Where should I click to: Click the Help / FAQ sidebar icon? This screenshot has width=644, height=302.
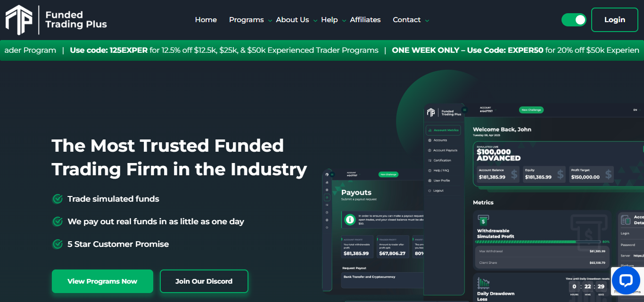(429, 171)
